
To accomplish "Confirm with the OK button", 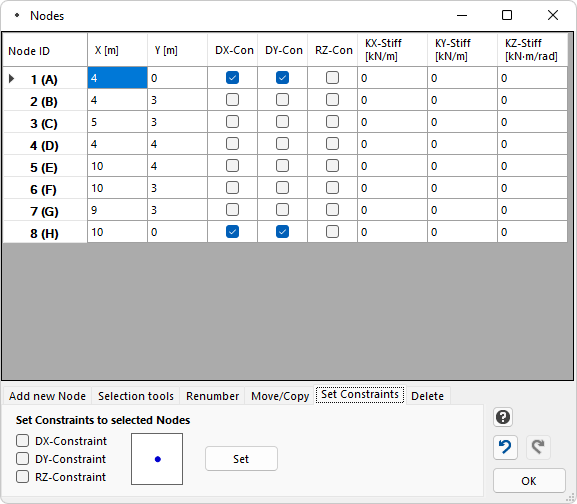I will 529,480.
